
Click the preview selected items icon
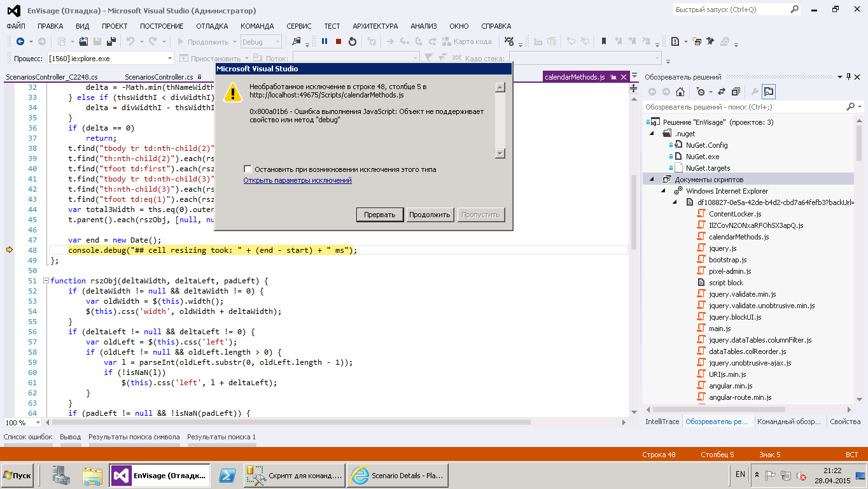coord(769,92)
